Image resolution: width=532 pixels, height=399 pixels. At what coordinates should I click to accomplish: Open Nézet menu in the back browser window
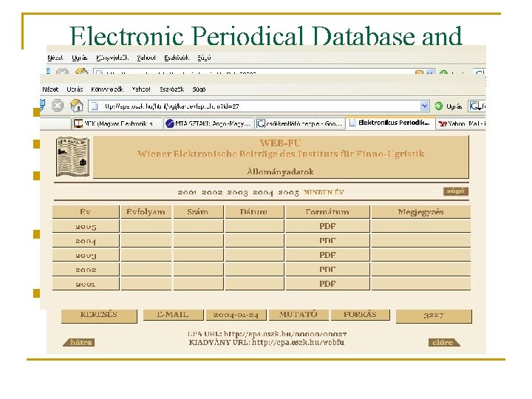(x=55, y=58)
